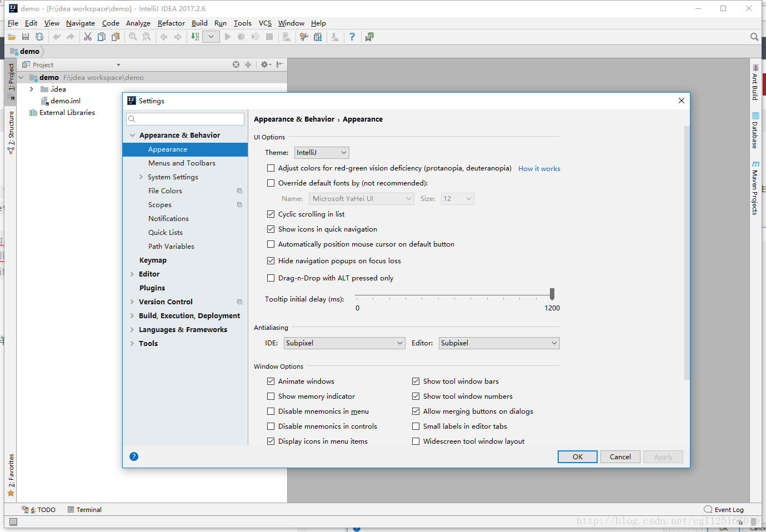
Task: Click the Scroll from Source target icon
Action: (x=236, y=64)
